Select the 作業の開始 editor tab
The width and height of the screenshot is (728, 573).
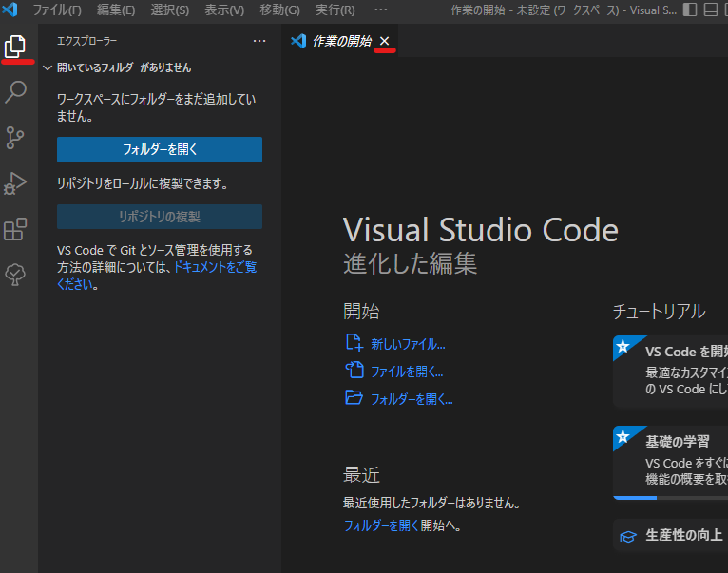(340, 41)
